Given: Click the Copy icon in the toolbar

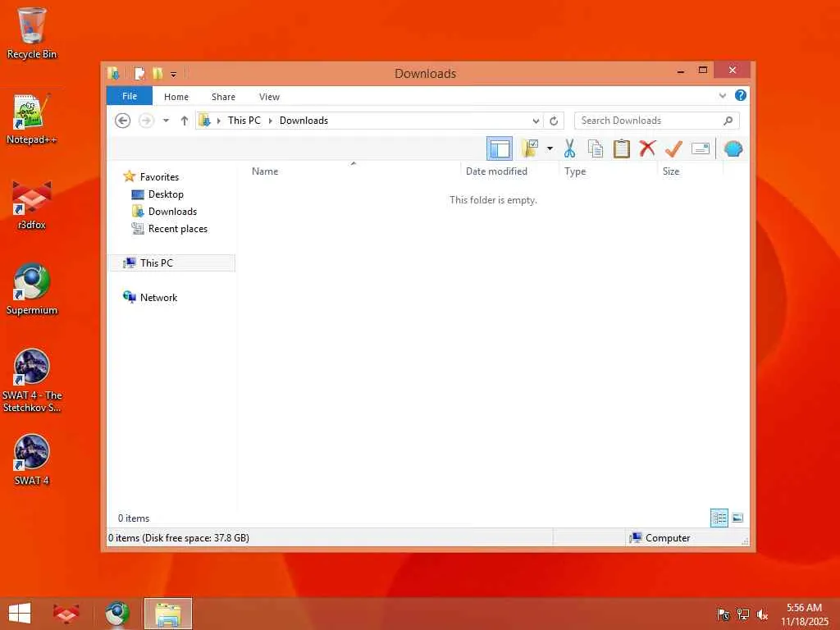Looking at the screenshot, I should pyautogui.click(x=596, y=148).
